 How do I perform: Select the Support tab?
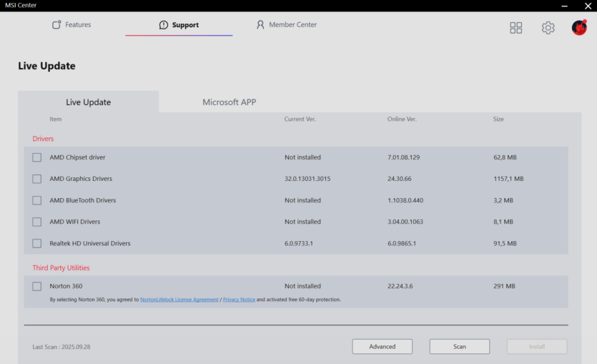pyautogui.click(x=179, y=25)
